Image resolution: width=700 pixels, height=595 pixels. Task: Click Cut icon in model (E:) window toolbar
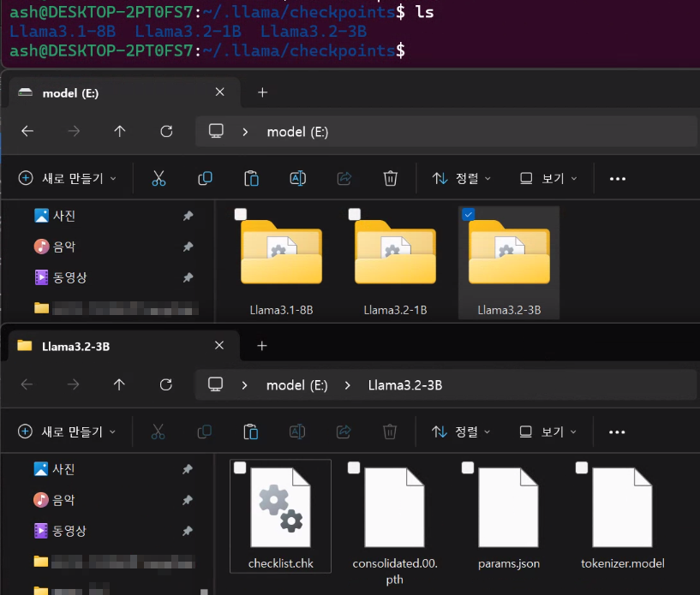159,178
